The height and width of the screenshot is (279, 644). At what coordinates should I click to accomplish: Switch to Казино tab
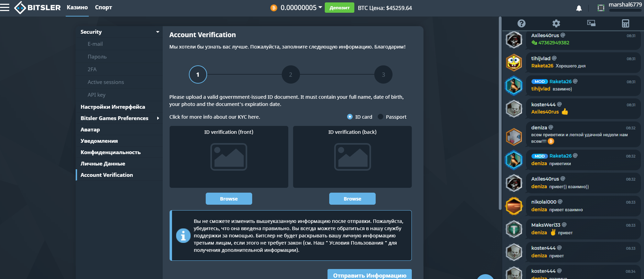77,7
